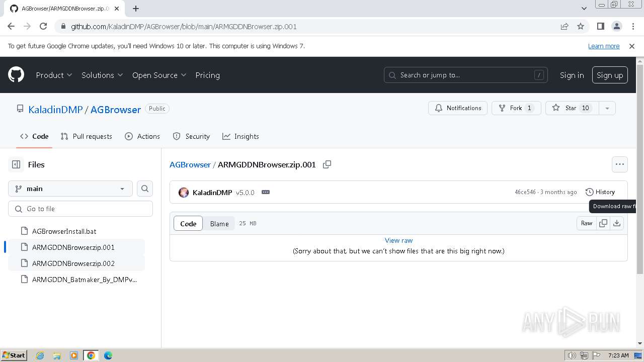Open the AGBrowser repository title link
This screenshot has width=644, height=362.
pyautogui.click(x=116, y=110)
